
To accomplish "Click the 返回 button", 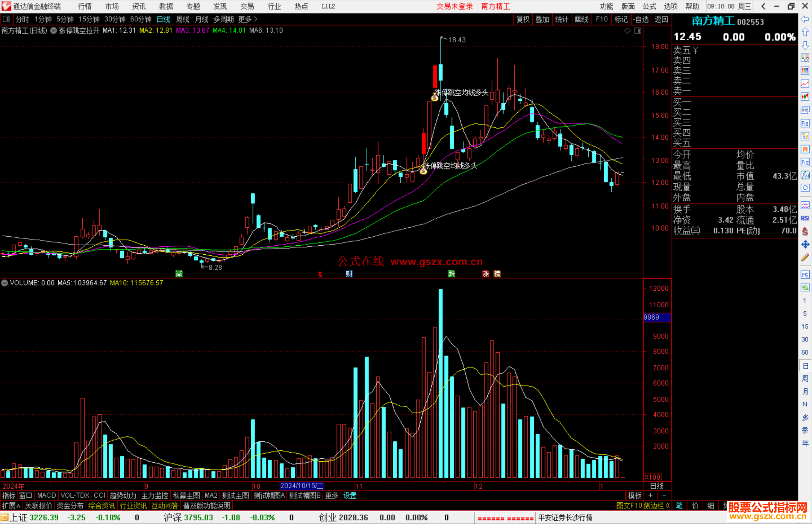I will [661, 19].
